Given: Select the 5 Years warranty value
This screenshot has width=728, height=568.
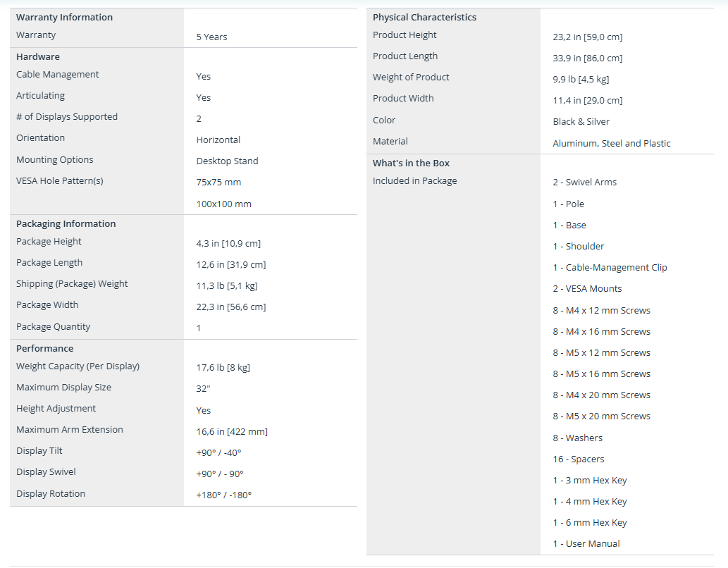Looking at the screenshot, I should [211, 37].
